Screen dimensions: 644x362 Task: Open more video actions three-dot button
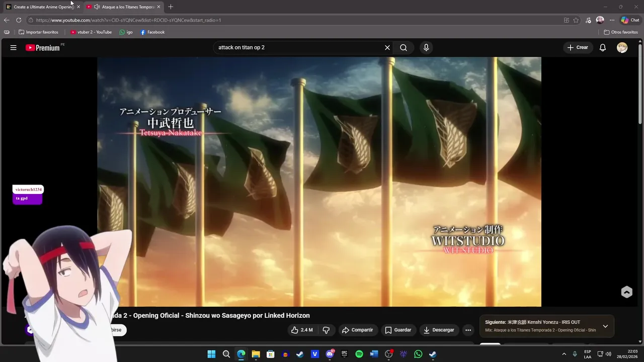tap(468, 330)
